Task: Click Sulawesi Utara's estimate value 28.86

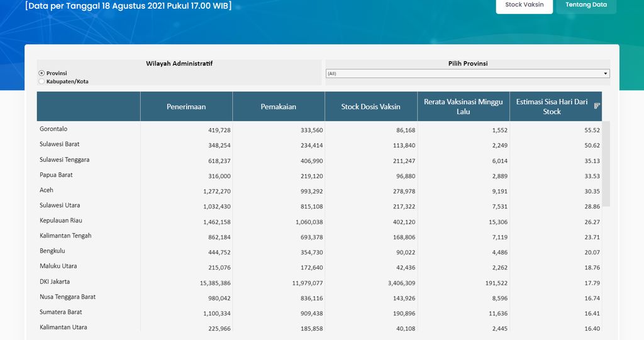Action: tap(592, 207)
